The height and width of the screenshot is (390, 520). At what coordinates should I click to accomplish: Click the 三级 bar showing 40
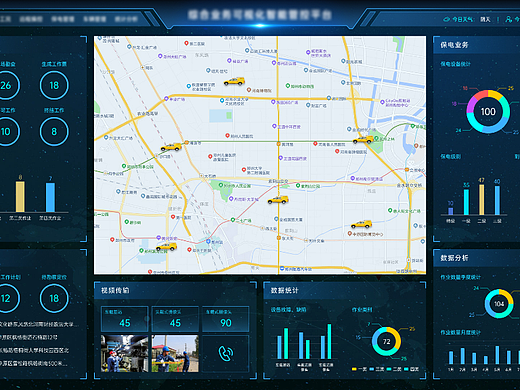[497, 200]
